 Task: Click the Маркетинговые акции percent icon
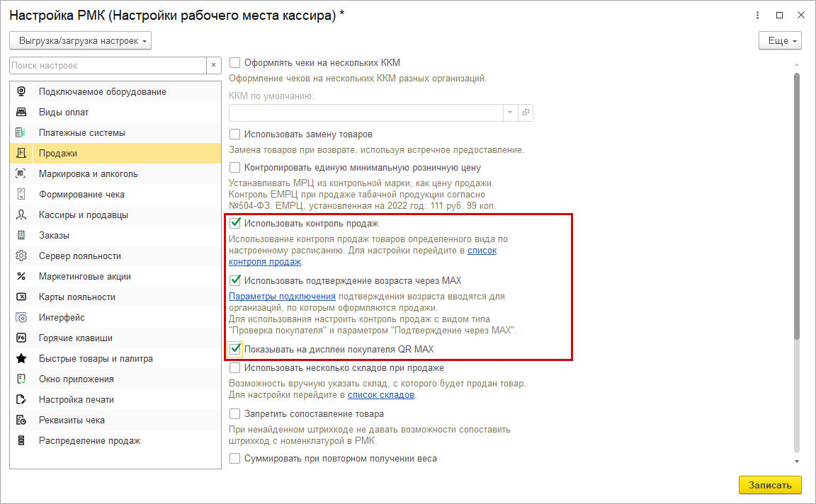point(21,276)
